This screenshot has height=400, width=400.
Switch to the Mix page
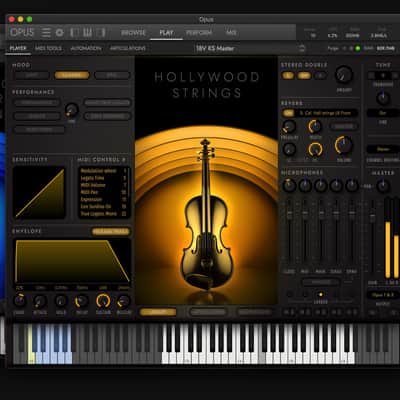pos(231,33)
